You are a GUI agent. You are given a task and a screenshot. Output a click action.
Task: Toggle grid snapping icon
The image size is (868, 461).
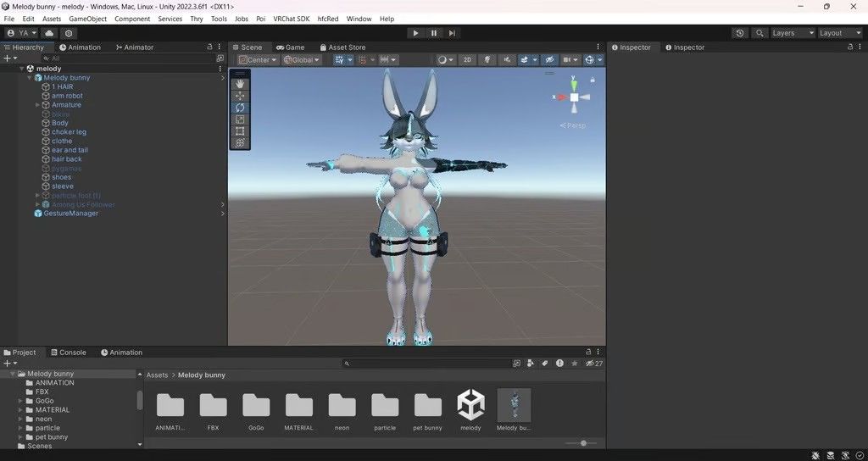coord(363,60)
